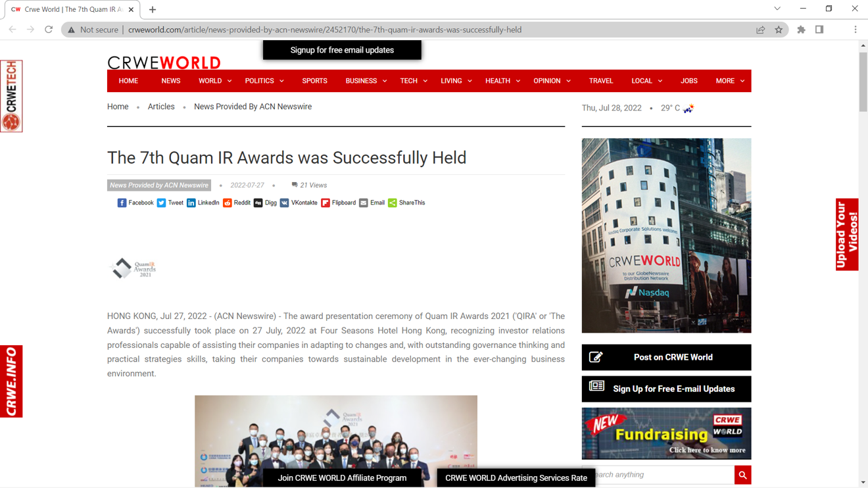Click the Nasdaq CRWEWORLD tower image
The width and height of the screenshot is (868, 488).
pyautogui.click(x=666, y=235)
